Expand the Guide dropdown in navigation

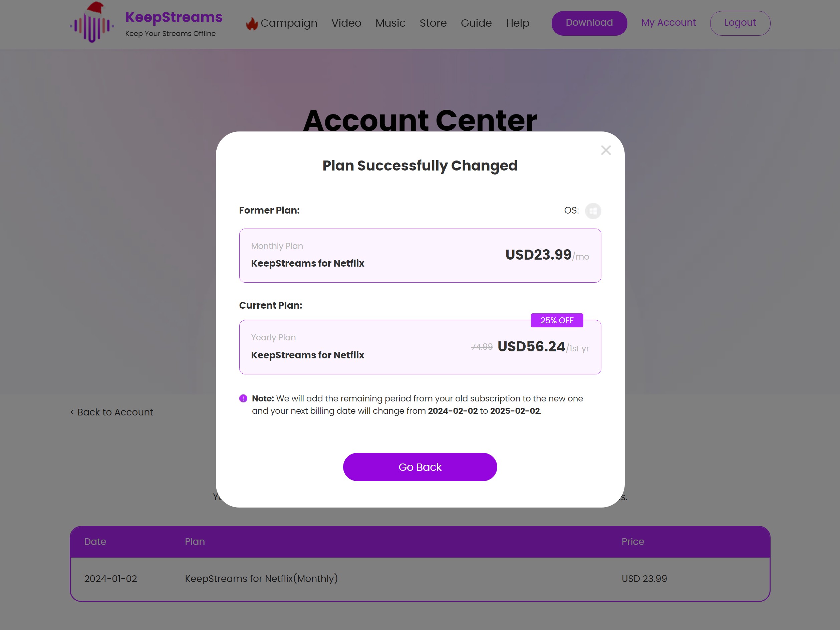coord(476,23)
